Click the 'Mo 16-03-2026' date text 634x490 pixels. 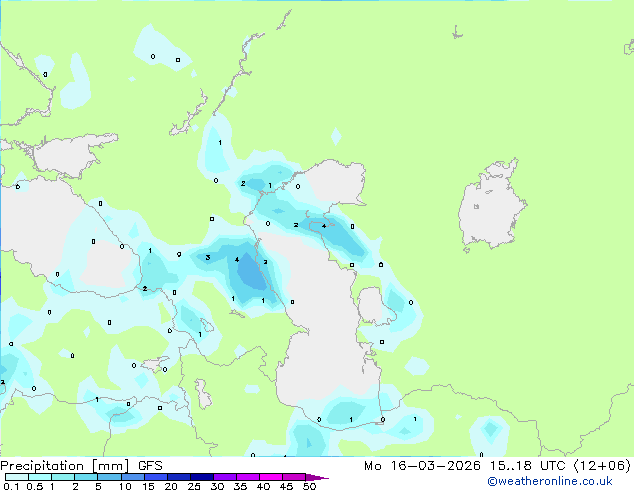[x=422, y=466]
